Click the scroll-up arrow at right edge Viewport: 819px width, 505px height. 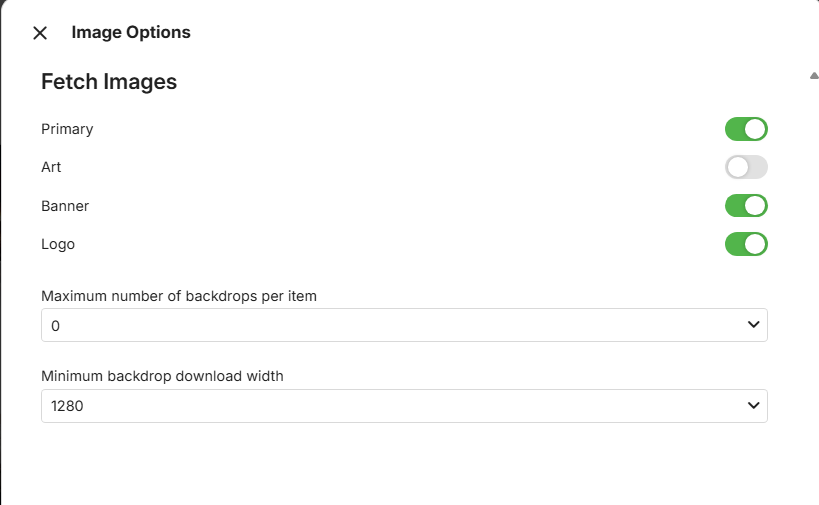(x=814, y=75)
